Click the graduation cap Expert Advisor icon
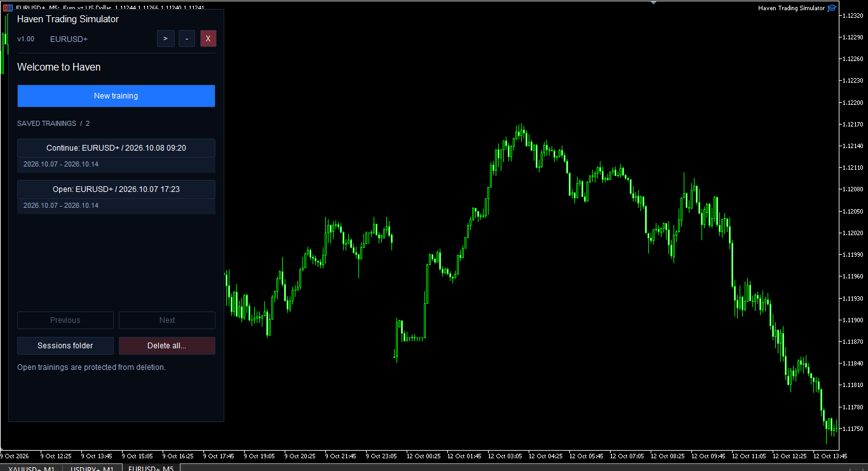 click(832, 8)
